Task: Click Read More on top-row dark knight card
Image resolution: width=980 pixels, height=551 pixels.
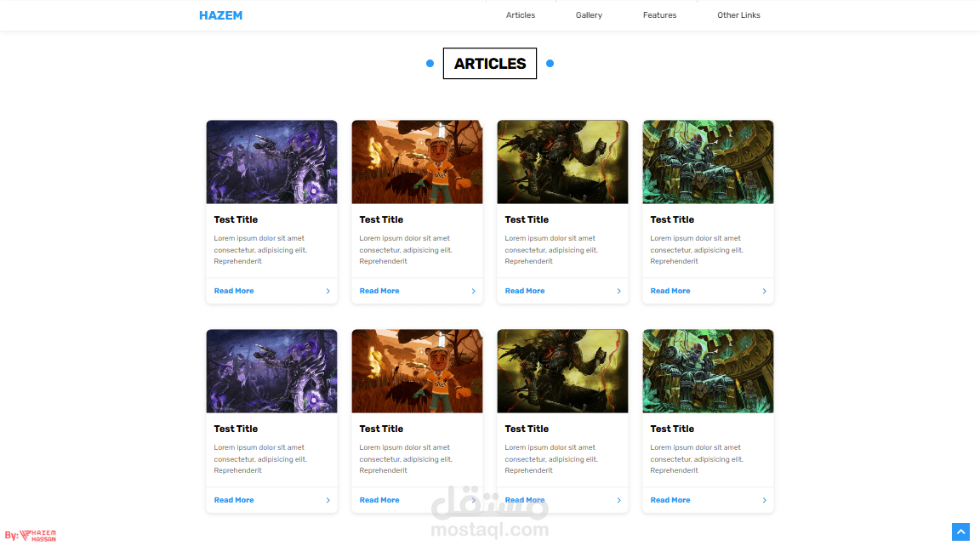Action: pos(524,291)
